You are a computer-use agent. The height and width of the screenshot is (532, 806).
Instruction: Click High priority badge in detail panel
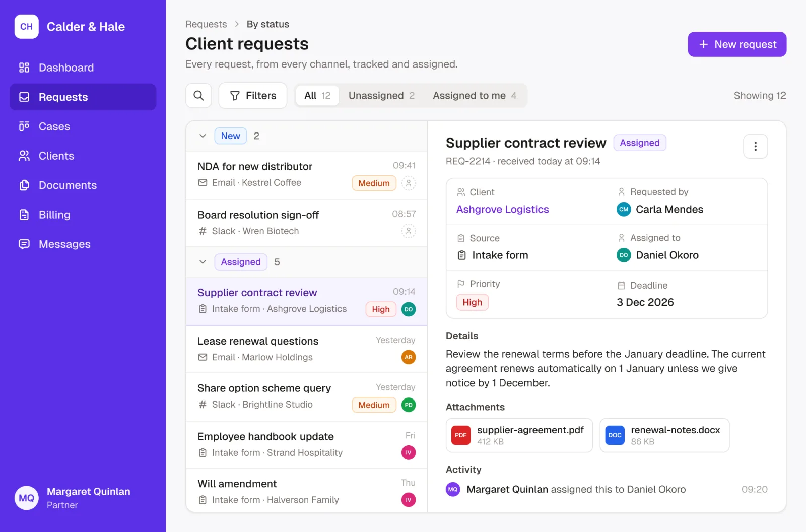click(x=472, y=302)
